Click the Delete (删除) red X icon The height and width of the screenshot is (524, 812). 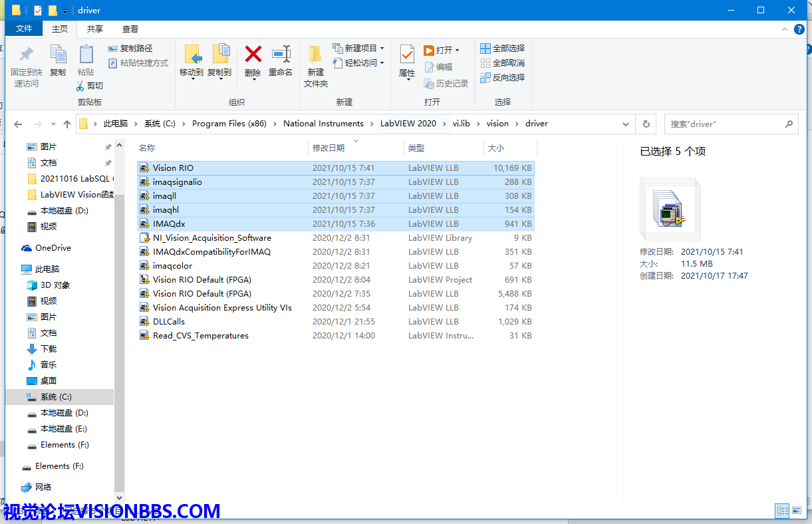coord(253,55)
